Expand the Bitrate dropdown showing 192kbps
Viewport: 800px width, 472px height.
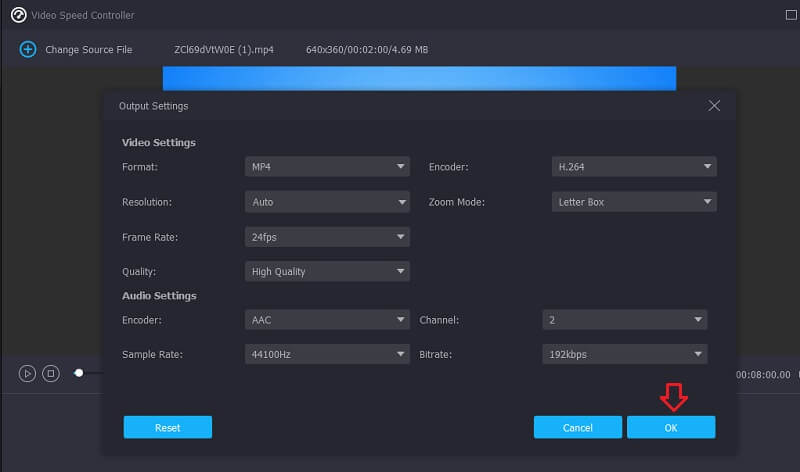pyautogui.click(x=625, y=354)
